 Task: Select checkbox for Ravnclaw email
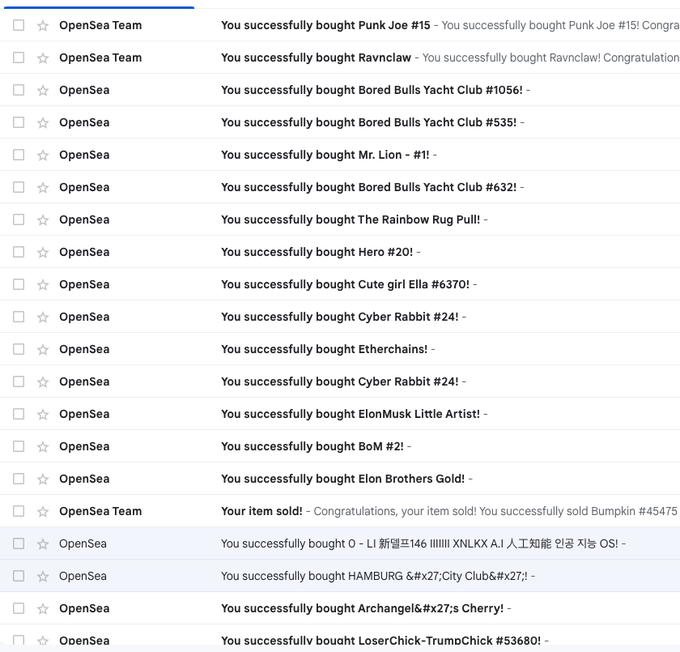pyautogui.click(x=19, y=57)
